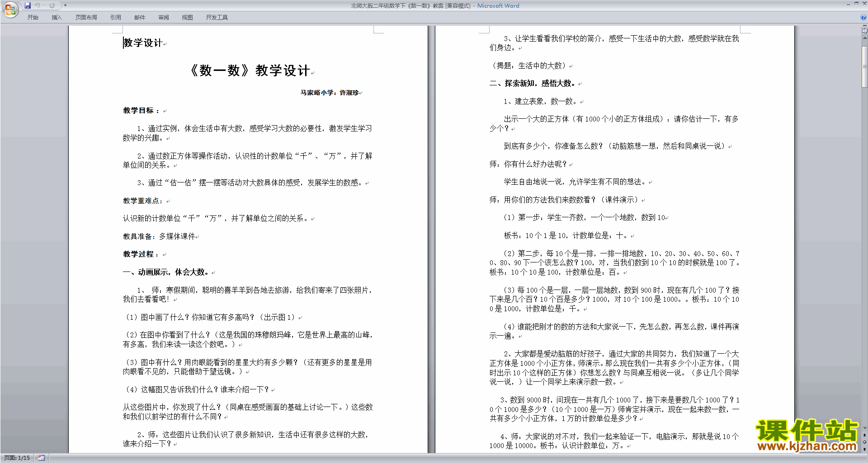Click the blue Help question mark icon
This screenshot has height=463, width=868.
pos(863,18)
